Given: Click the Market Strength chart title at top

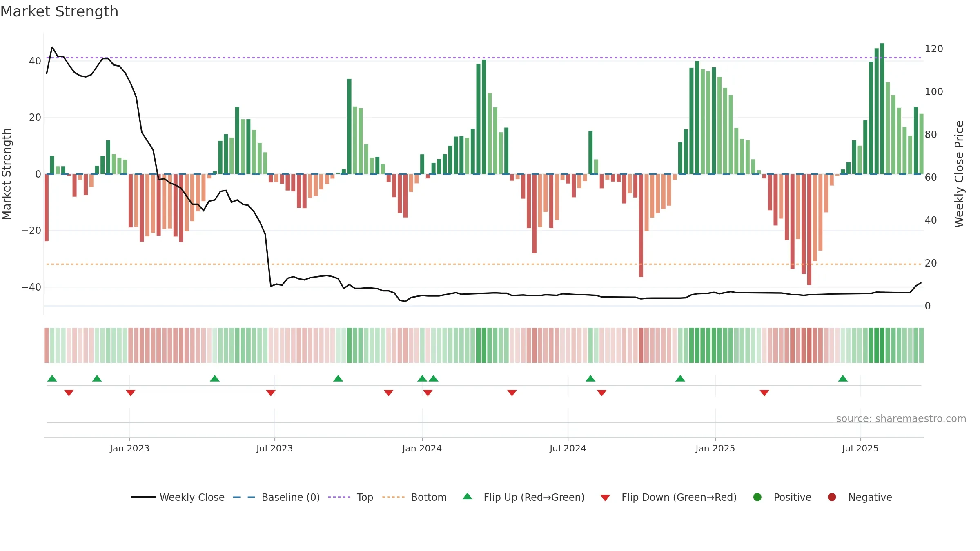Looking at the screenshot, I should click(59, 11).
